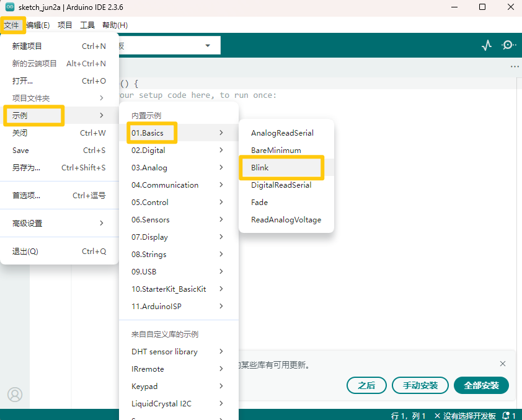Viewport: 522px width, 420px height.
Task: Choose 退出(Q) to quit
Action: tap(60, 252)
